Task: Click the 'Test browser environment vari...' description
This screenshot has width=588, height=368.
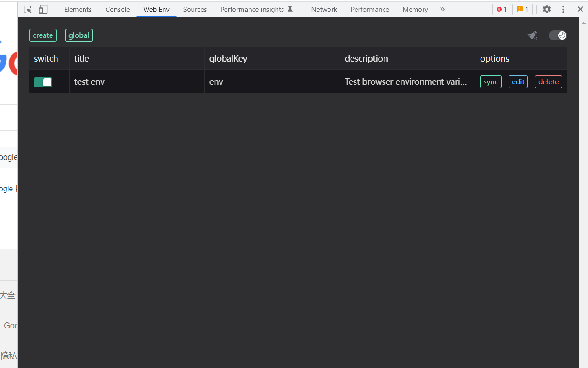Action: pyautogui.click(x=406, y=82)
